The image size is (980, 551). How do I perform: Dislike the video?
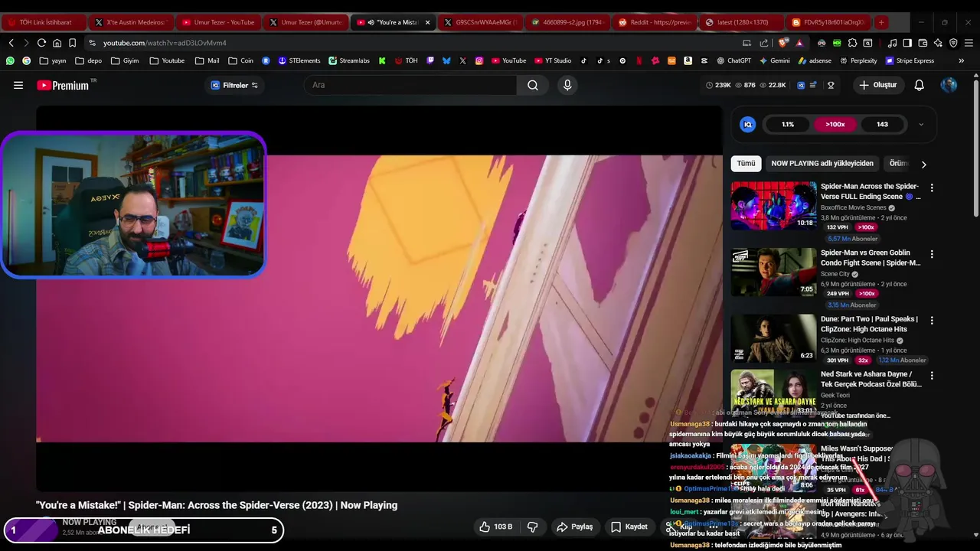(533, 527)
